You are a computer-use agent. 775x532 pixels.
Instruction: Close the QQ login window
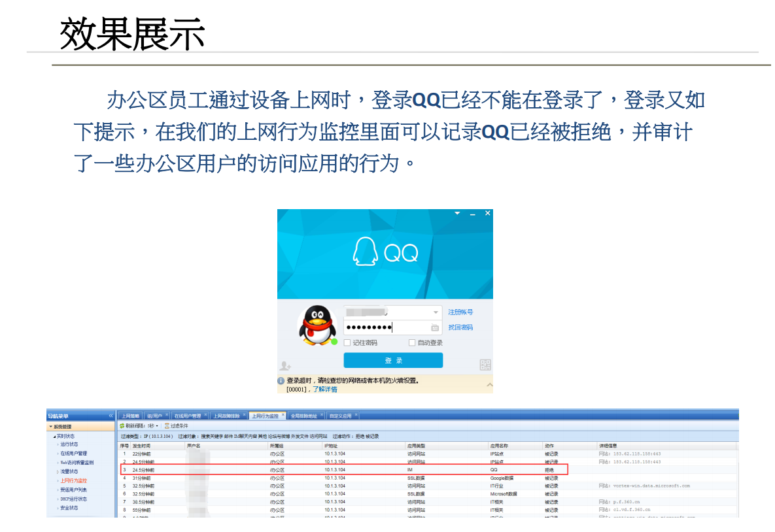[x=488, y=214]
